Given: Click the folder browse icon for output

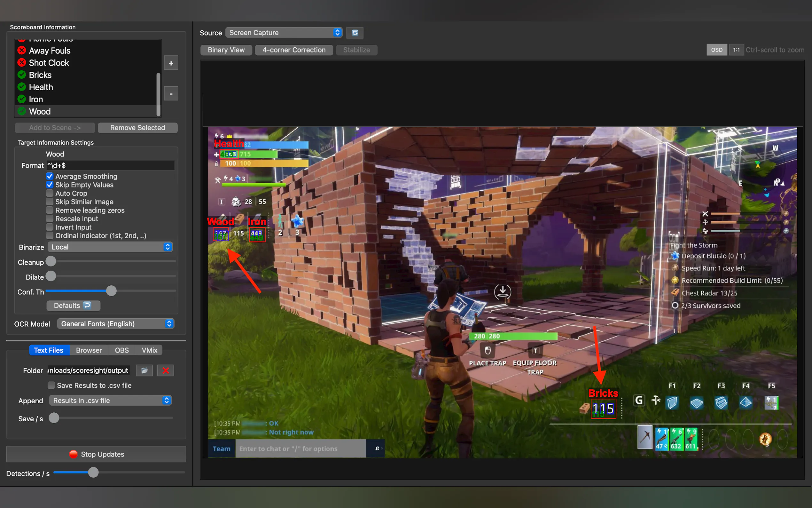Looking at the screenshot, I should click(x=144, y=370).
